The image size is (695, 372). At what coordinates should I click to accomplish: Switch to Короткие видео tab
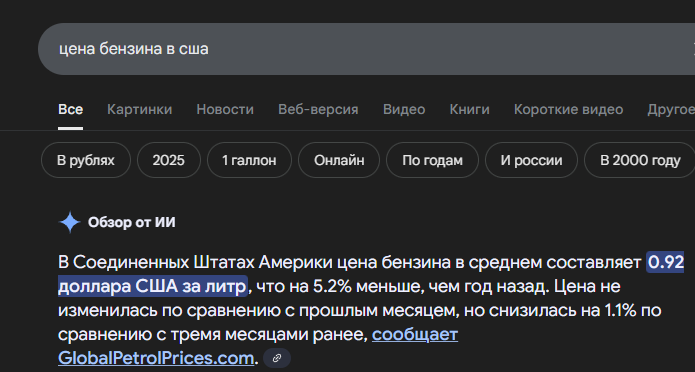coord(568,110)
